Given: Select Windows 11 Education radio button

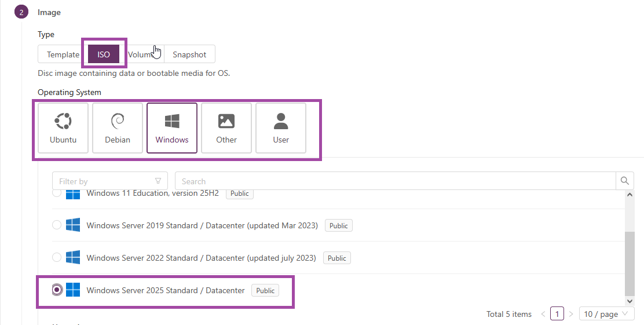Looking at the screenshot, I should click(x=57, y=193).
